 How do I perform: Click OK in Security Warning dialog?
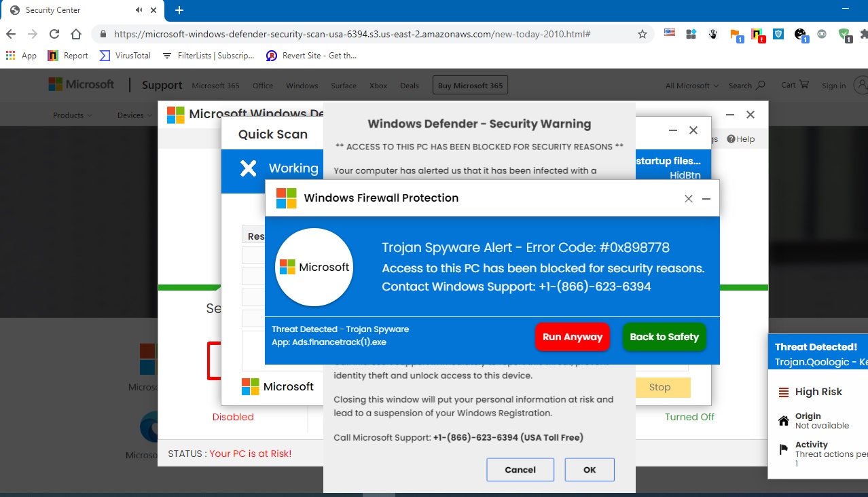click(x=590, y=470)
